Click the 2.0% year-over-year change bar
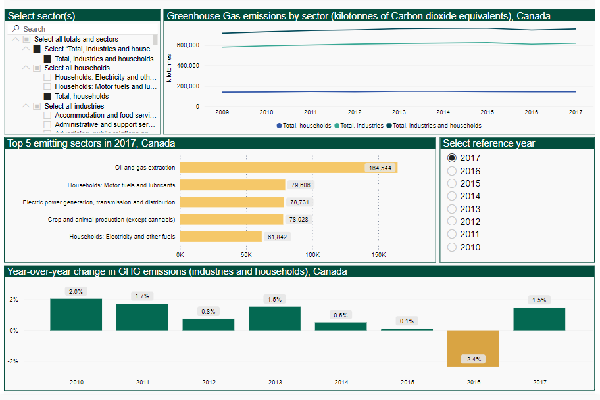 click(76, 314)
